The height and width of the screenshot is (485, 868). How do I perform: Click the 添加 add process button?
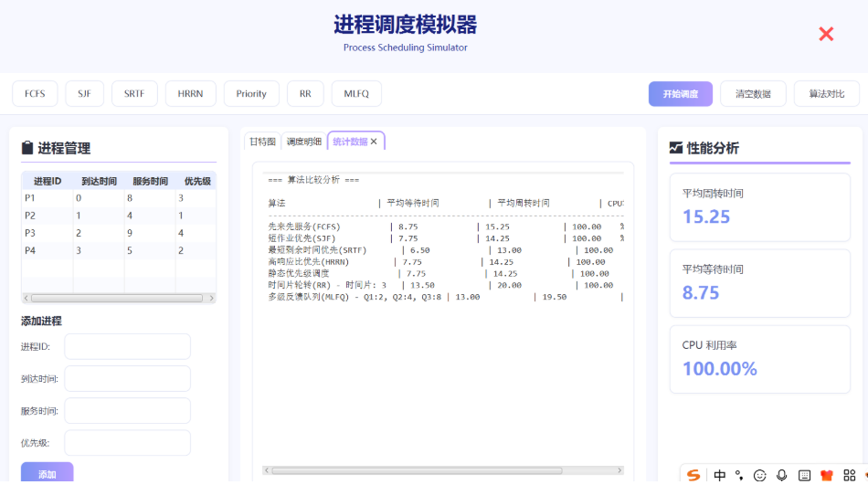tap(47, 473)
